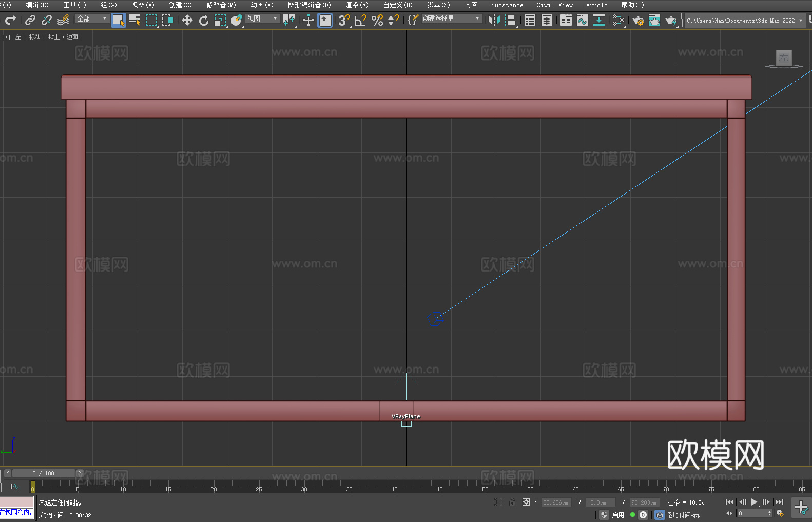Click Select and Manipulate icon
This screenshot has height=522, width=812.
[308, 20]
